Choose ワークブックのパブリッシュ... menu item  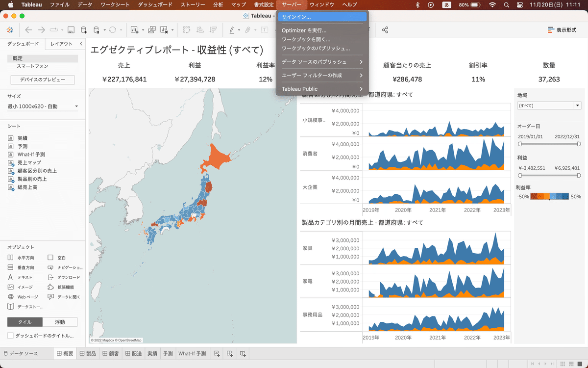(322, 49)
